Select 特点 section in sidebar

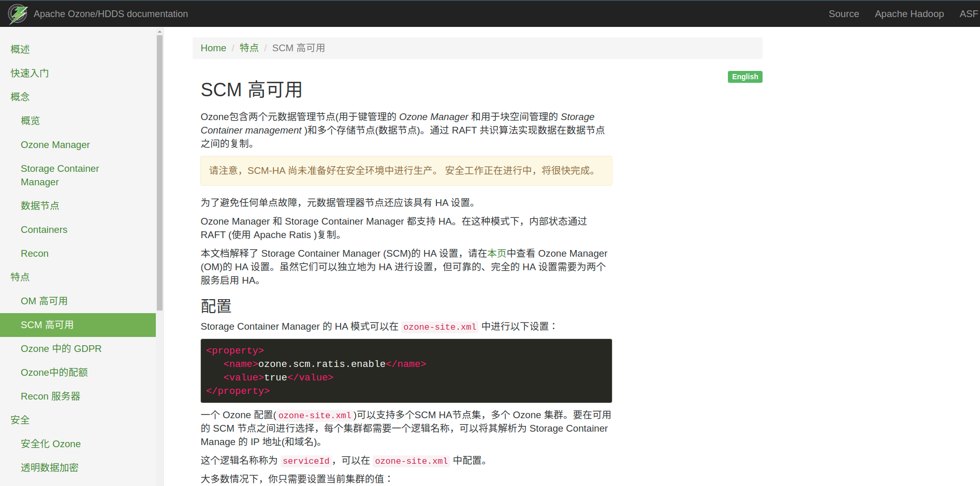(x=20, y=277)
